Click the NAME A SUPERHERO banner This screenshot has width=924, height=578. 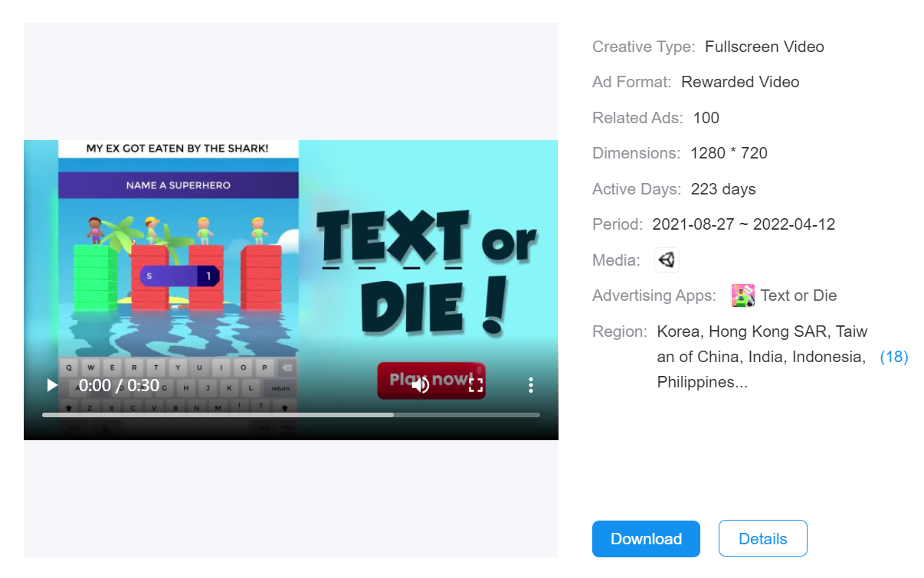[178, 185]
